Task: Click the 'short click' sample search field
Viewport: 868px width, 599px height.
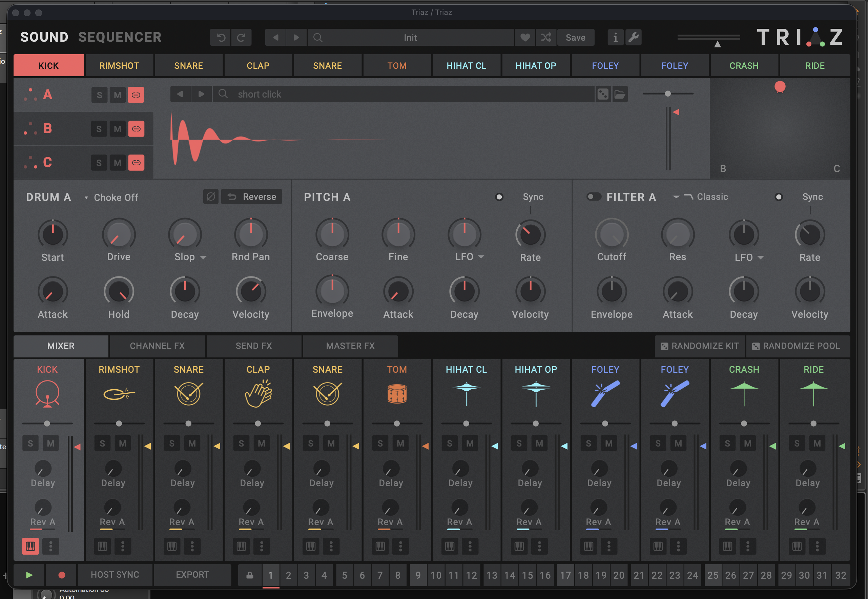Action: [x=404, y=94]
